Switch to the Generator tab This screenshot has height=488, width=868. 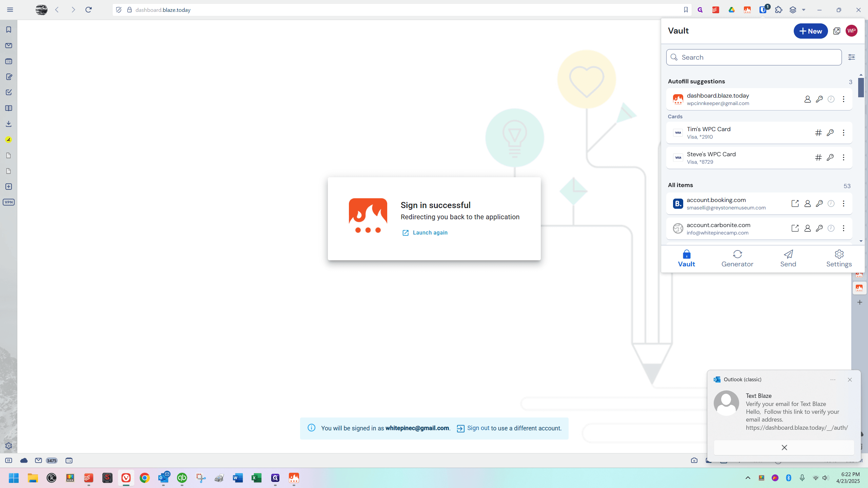click(737, 259)
